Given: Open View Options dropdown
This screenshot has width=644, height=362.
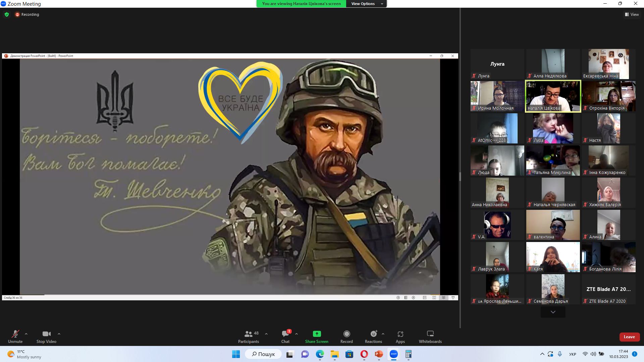Looking at the screenshot, I should coord(367,4).
